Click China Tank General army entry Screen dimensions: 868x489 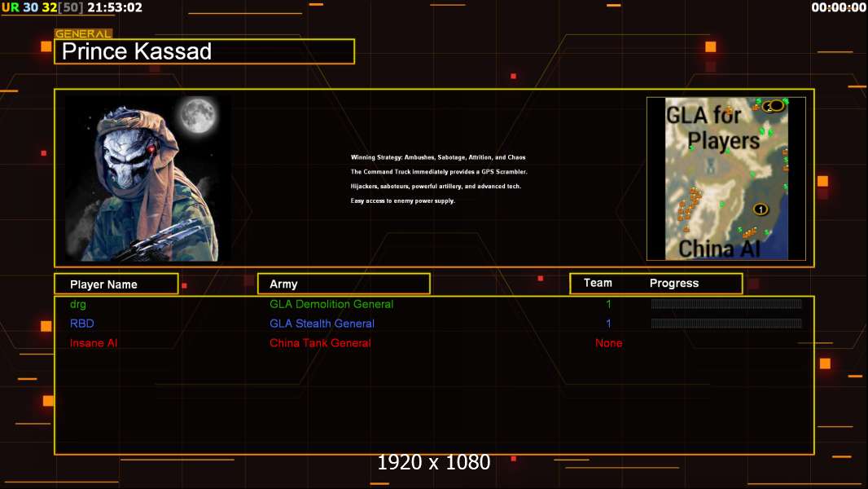click(x=320, y=343)
